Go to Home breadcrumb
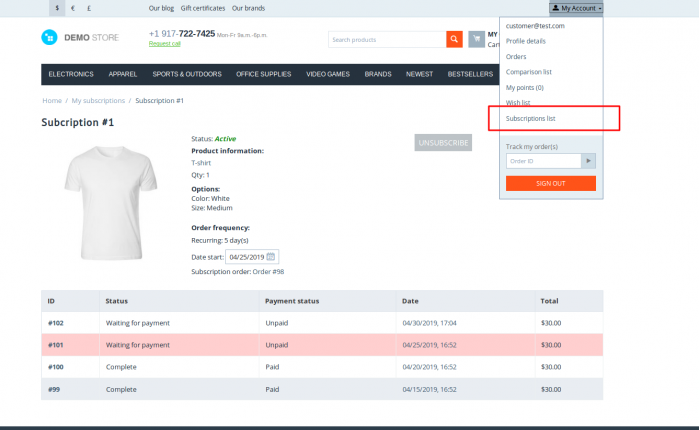This screenshot has width=700, height=430. pos(52,100)
